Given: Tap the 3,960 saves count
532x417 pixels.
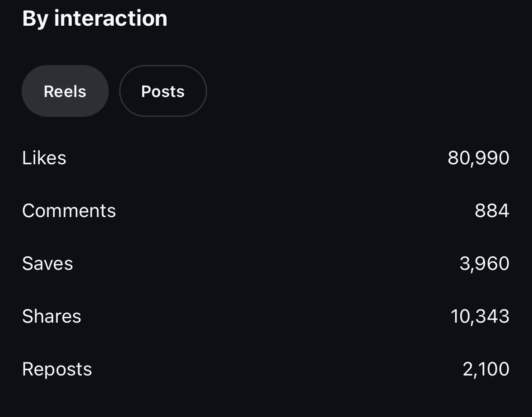Looking at the screenshot, I should (484, 264).
